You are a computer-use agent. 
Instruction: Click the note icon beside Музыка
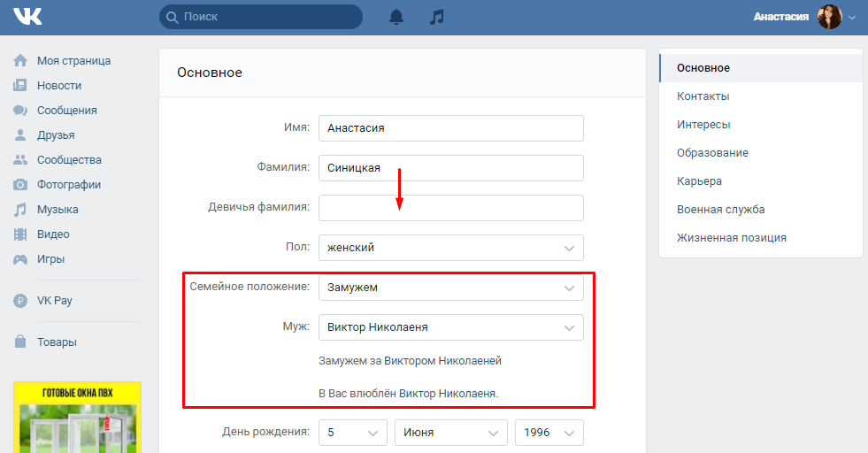(x=20, y=210)
